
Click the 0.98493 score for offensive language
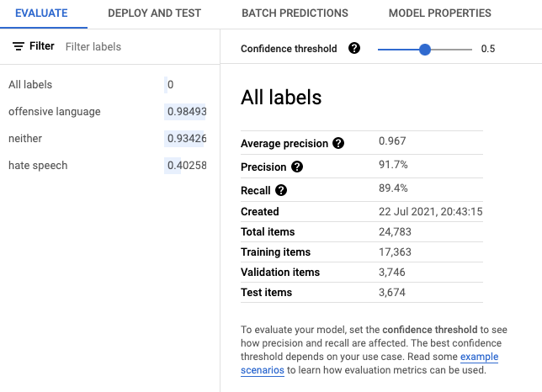(186, 112)
